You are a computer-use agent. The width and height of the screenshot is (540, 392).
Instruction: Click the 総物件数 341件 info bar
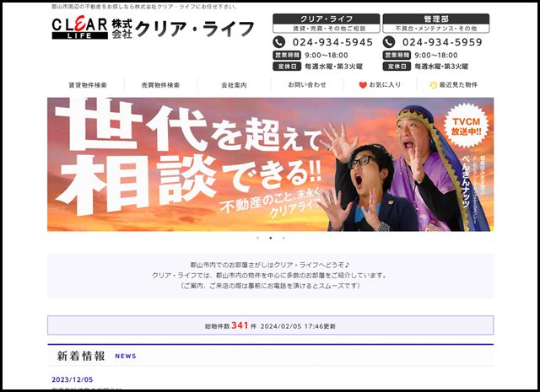pos(270,325)
